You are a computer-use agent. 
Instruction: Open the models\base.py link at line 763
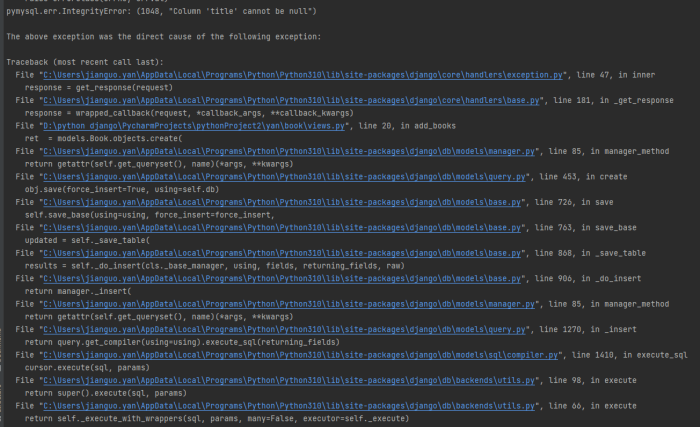[x=282, y=228]
